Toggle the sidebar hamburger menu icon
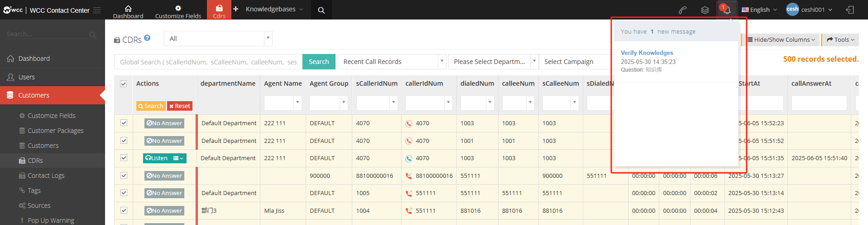The width and height of the screenshot is (868, 225). pos(97,10)
